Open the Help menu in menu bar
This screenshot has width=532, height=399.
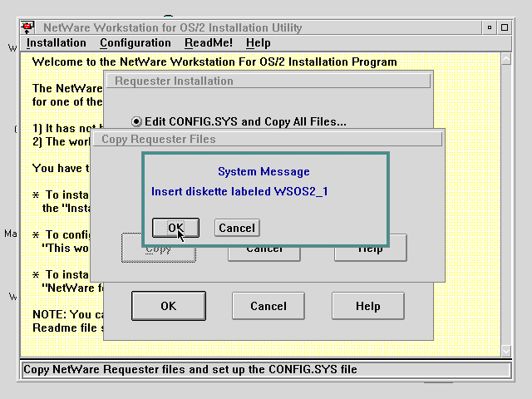coord(258,42)
